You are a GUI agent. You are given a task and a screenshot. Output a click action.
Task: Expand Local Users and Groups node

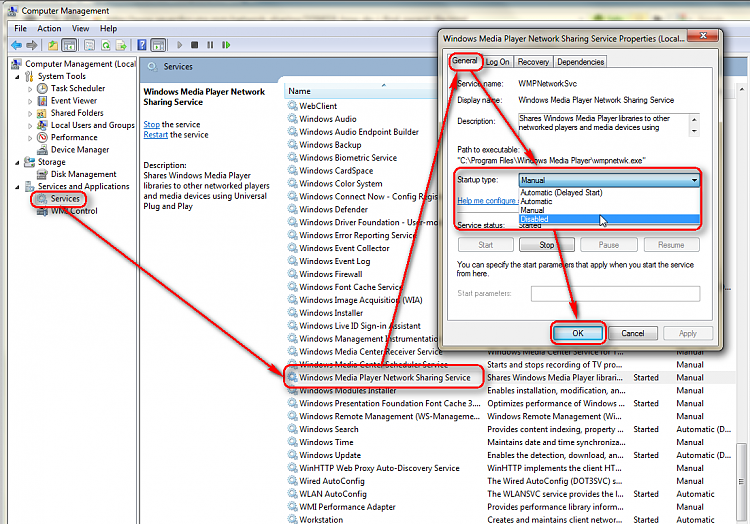(x=30, y=126)
